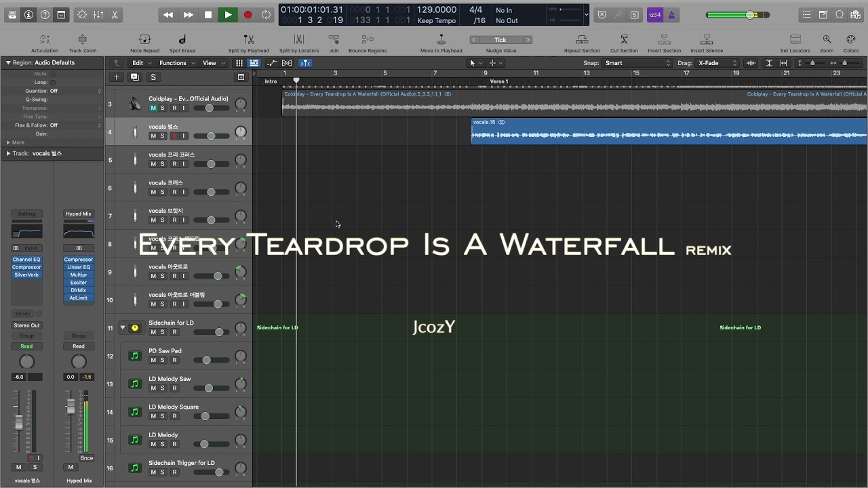Click Move to Playhead icon
868x488 pixels.
tap(441, 40)
